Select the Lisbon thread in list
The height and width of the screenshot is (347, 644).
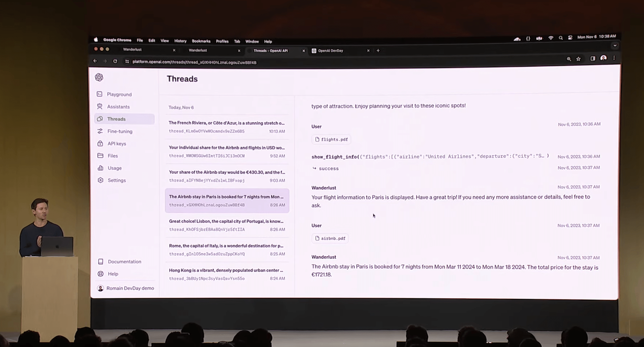click(227, 225)
